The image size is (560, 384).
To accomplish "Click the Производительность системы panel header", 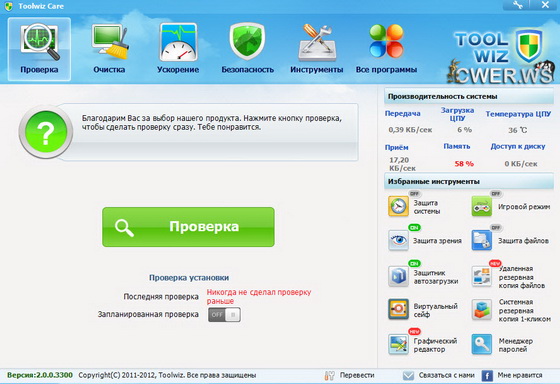I will click(469, 96).
